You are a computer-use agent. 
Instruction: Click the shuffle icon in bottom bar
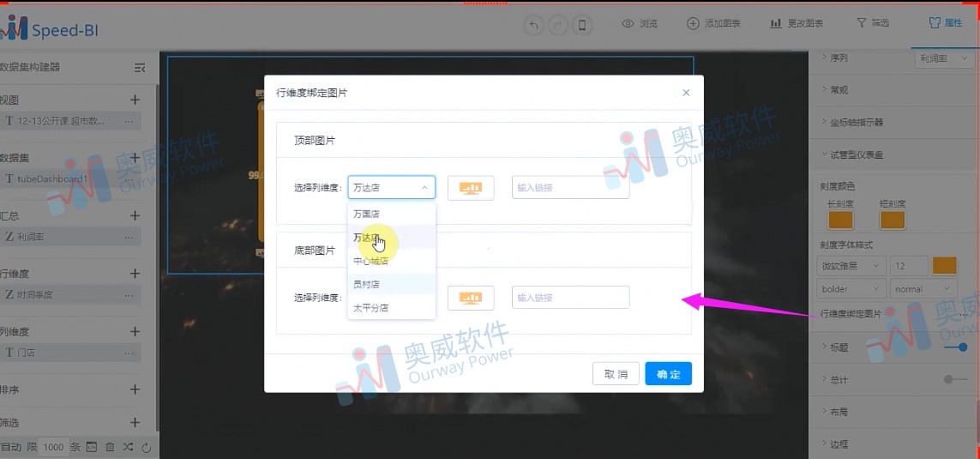tap(128, 447)
